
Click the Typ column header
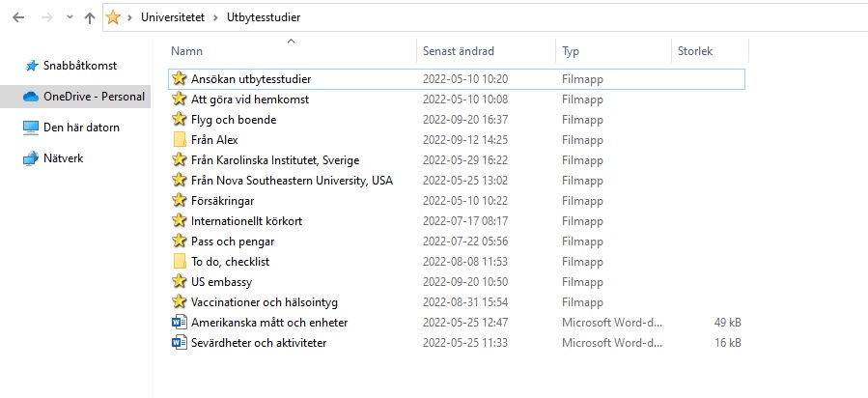571,51
